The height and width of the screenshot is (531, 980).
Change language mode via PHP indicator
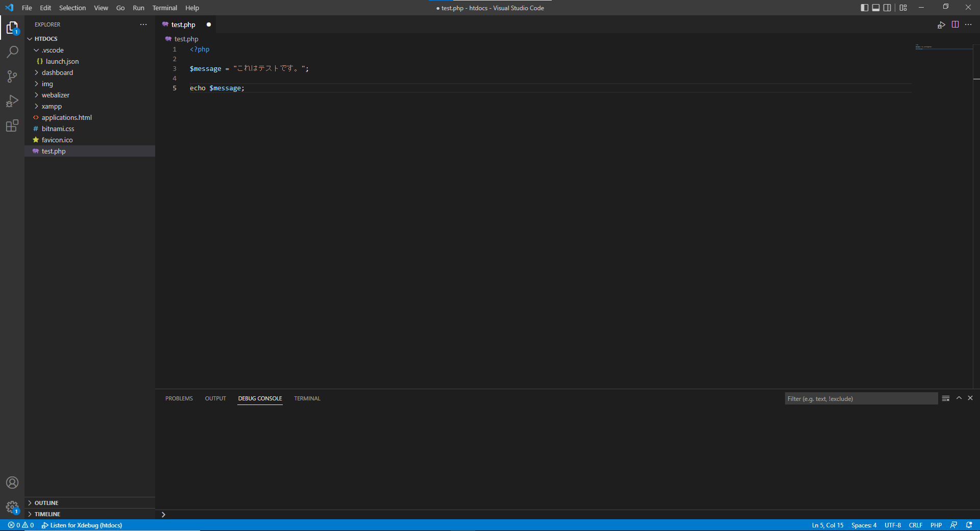click(x=936, y=525)
